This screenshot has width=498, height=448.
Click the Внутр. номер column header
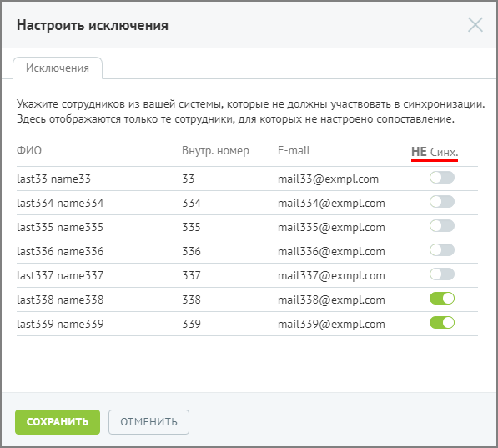(x=215, y=150)
